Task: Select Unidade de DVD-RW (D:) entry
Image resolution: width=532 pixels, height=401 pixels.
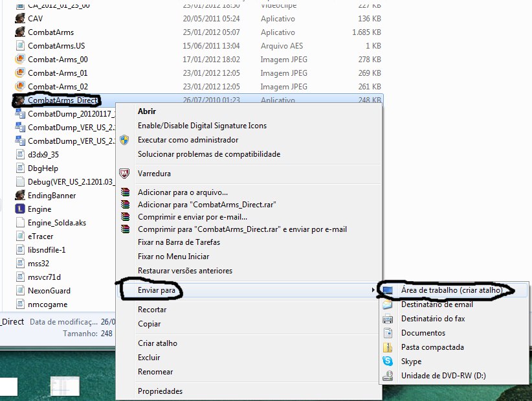Action: point(443,376)
